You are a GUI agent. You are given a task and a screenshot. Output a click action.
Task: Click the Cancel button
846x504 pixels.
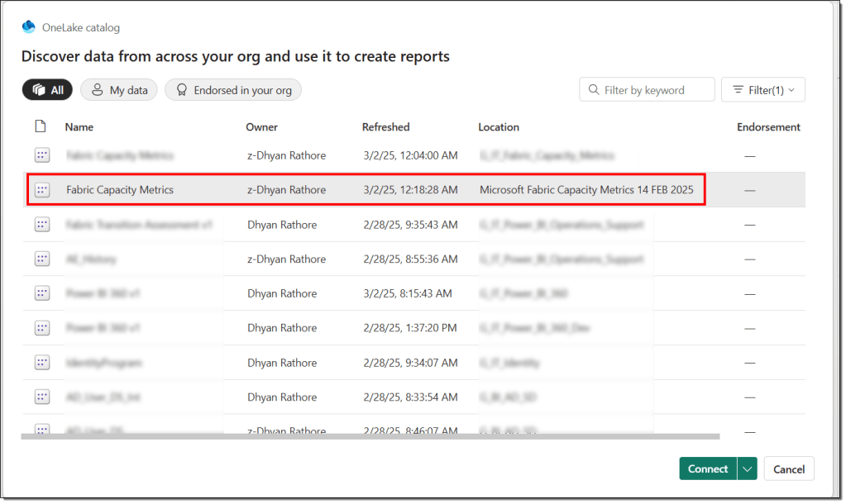click(x=788, y=468)
